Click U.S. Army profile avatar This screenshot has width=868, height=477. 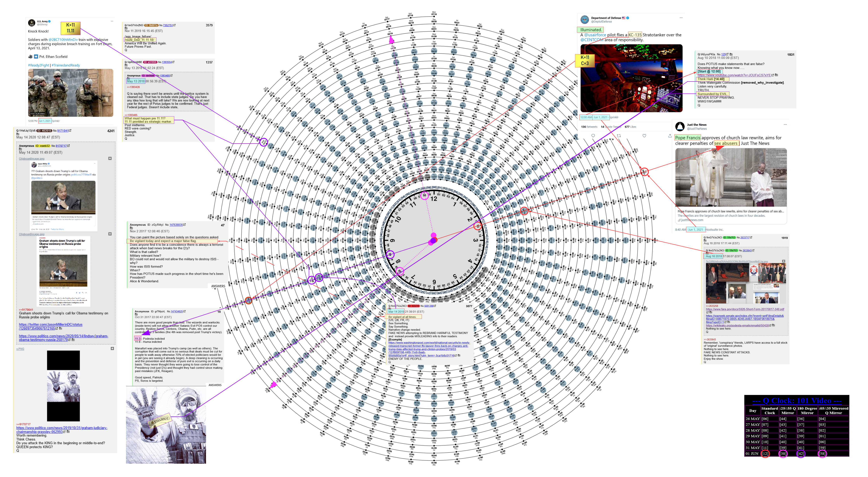pos(32,23)
